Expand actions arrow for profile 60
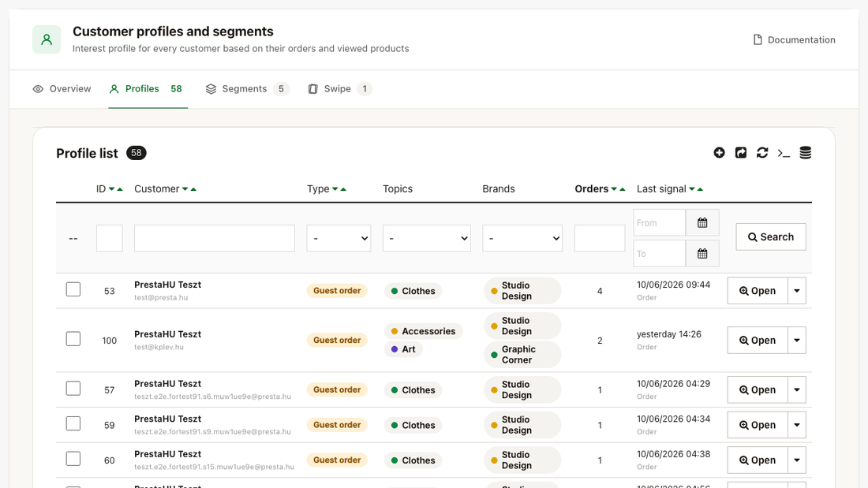The width and height of the screenshot is (868, 488). pos(797,460)
